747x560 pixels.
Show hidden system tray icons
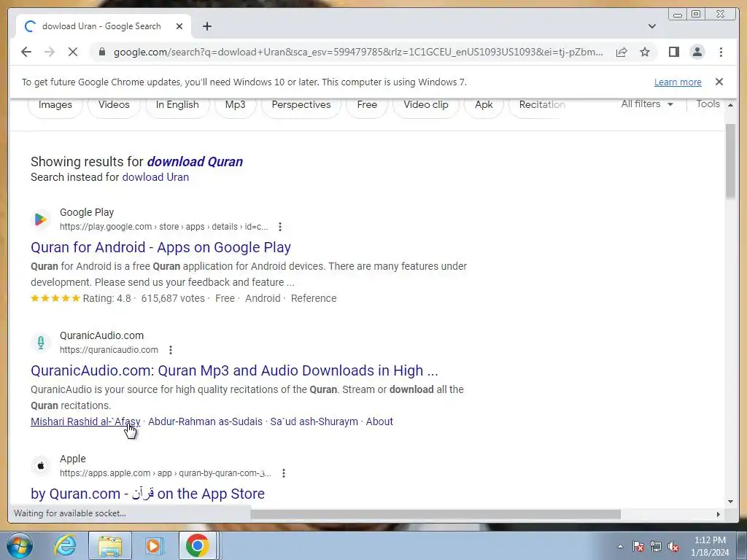tap(620, 546)
